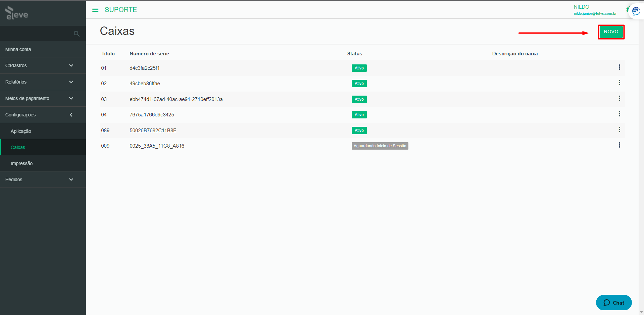
Task: Expand the Pedidos menu chevron
Action: (x=71, y=179)
